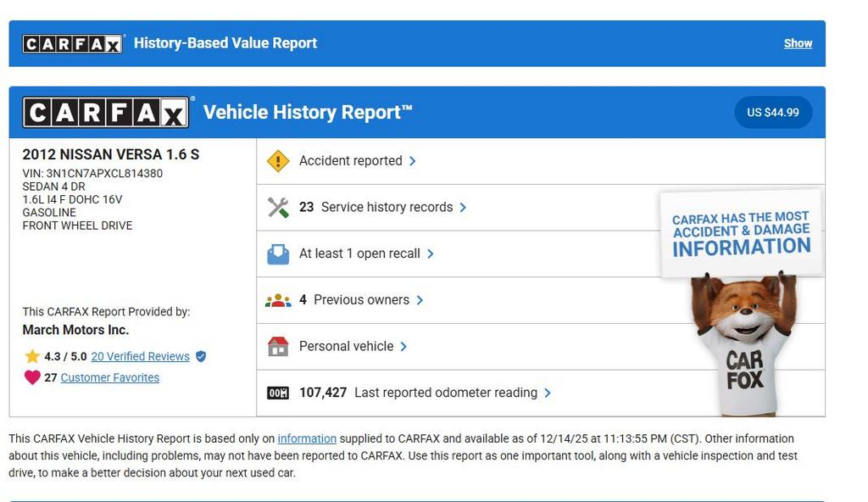Expand the open recall chevron arrow

pos(431,254)
